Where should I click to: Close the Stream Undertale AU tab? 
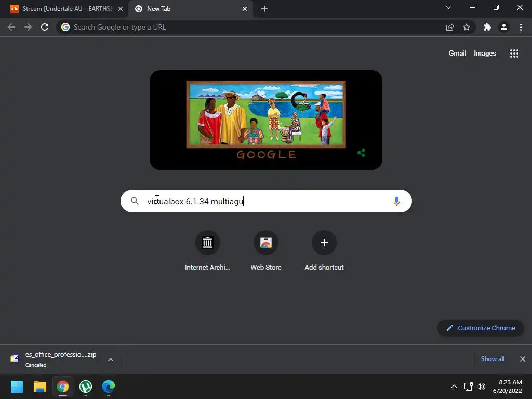121,9
